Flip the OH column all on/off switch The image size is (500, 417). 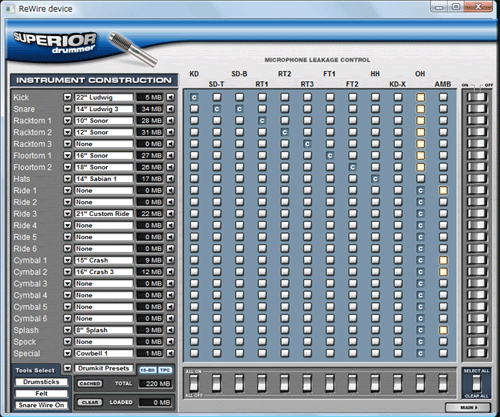pos(421,383)
